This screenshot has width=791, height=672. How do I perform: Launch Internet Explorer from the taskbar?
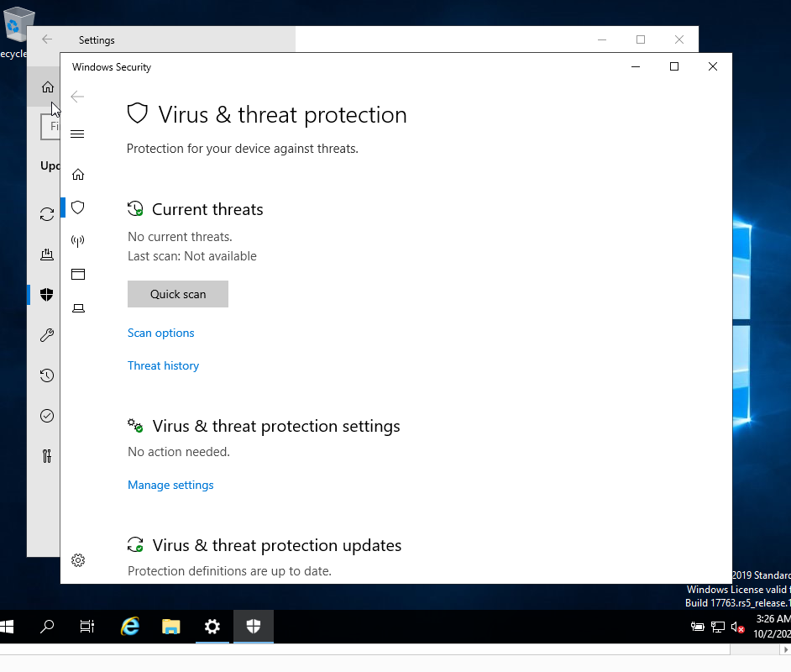[130, 627]
